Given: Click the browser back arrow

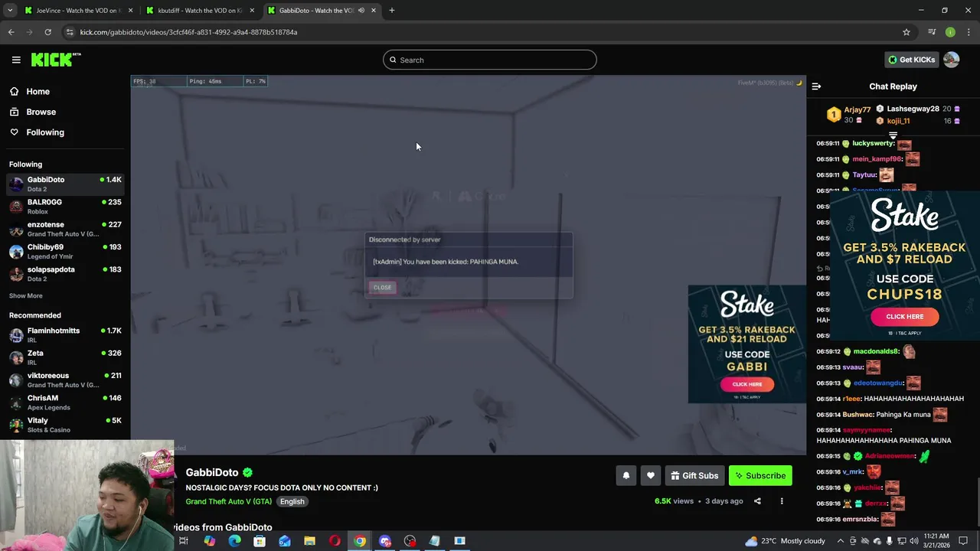Looking at the screenshot, I should [x=11, y=32].
